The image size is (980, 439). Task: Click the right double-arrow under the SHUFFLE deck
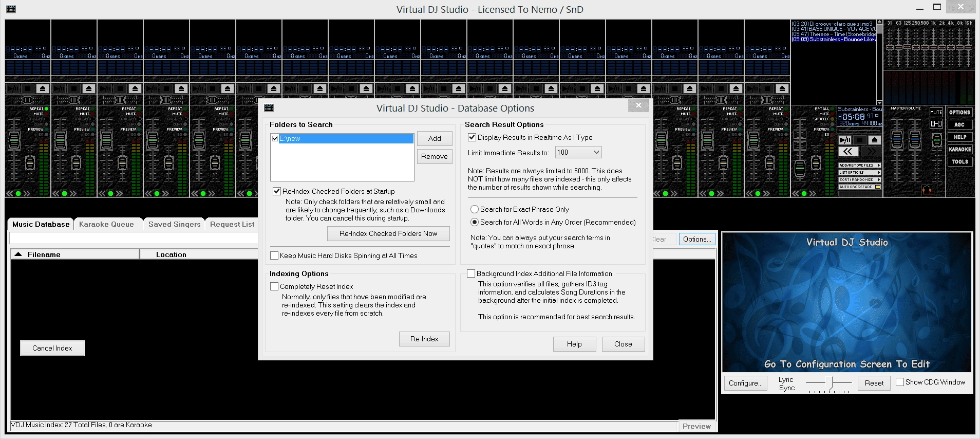click(x=813, y=194)
